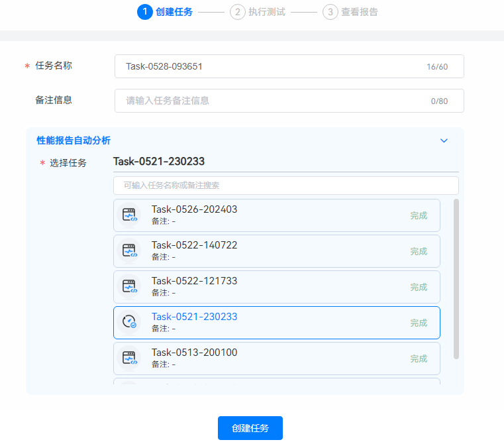This screenshot has height=444, width=504.
Task: Click step 1 circle for 创建任务
Action: (x=145, y=12)
